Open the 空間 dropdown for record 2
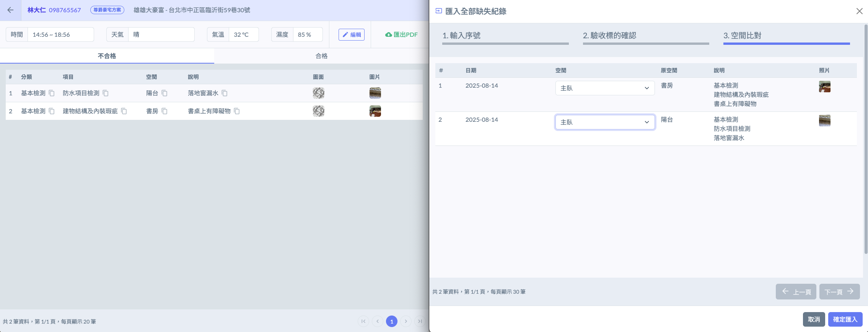The width and height of the screenshot is (868, 332). point(604,122)
